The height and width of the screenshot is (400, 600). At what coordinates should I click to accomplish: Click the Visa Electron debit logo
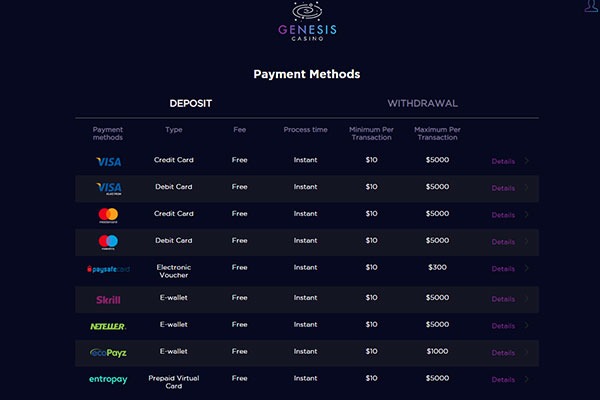click(108, 188)
